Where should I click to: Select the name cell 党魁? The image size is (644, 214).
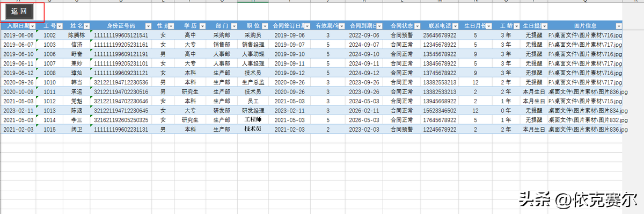(77, 101)
